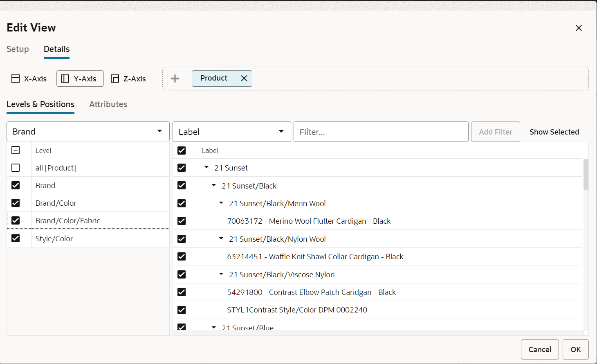Uncheck the Brand level checkbox

tap(16, 185)
